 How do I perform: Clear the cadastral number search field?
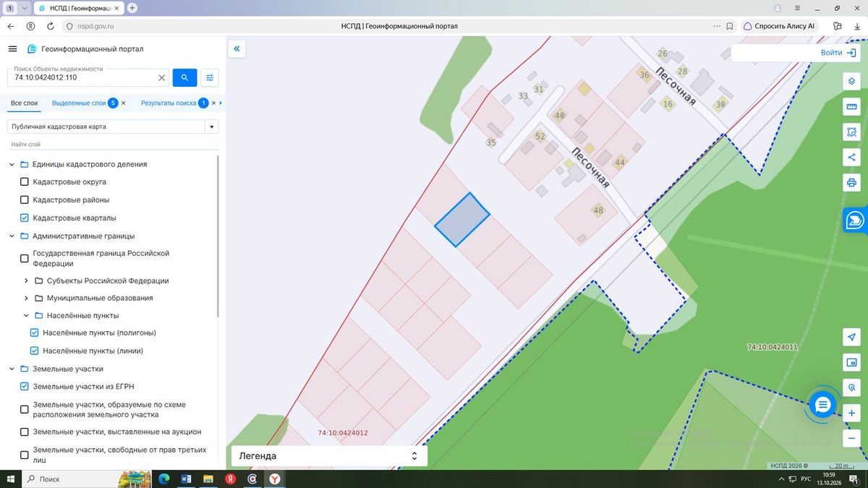(162, 77)
